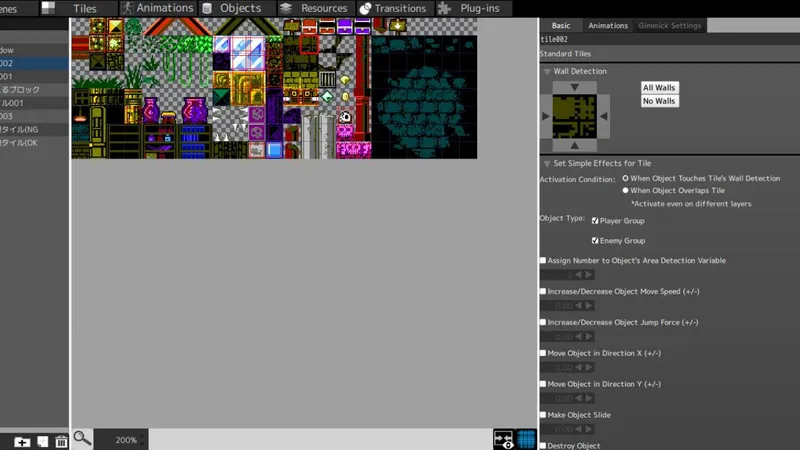The width and height of the screenshot is (800, 450).
Task: Click the left wall detection arrow
Action: coord(545,117)
